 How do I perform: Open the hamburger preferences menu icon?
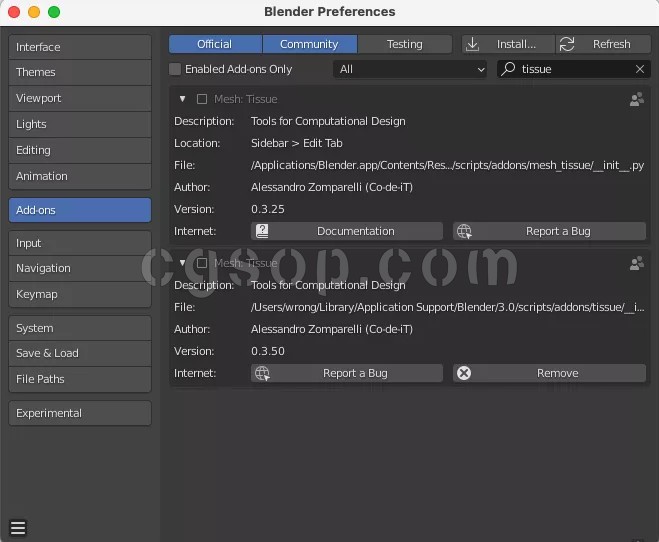pyautogui.click(x=18, y=528)
